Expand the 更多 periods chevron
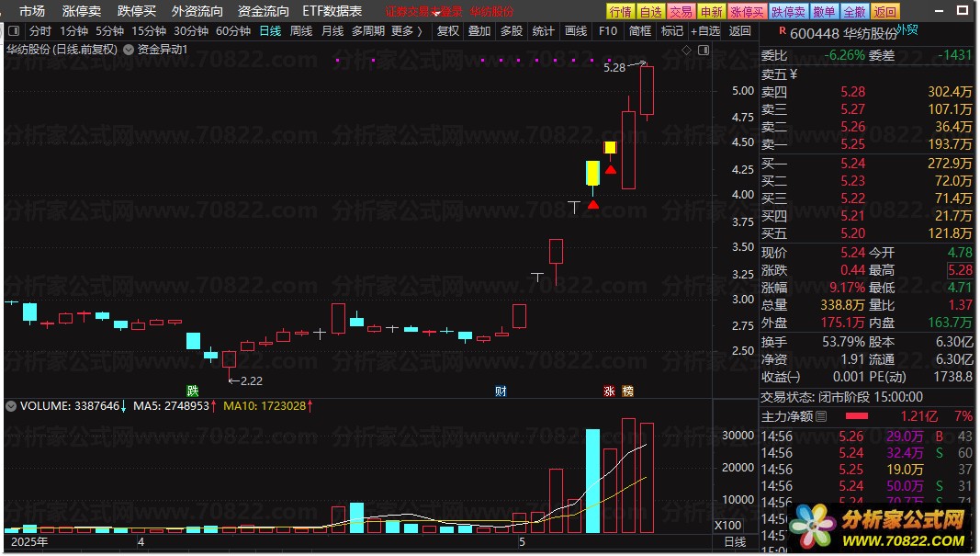Image resolution: width=980 pixels, height=556 pixels. point(420,30)
